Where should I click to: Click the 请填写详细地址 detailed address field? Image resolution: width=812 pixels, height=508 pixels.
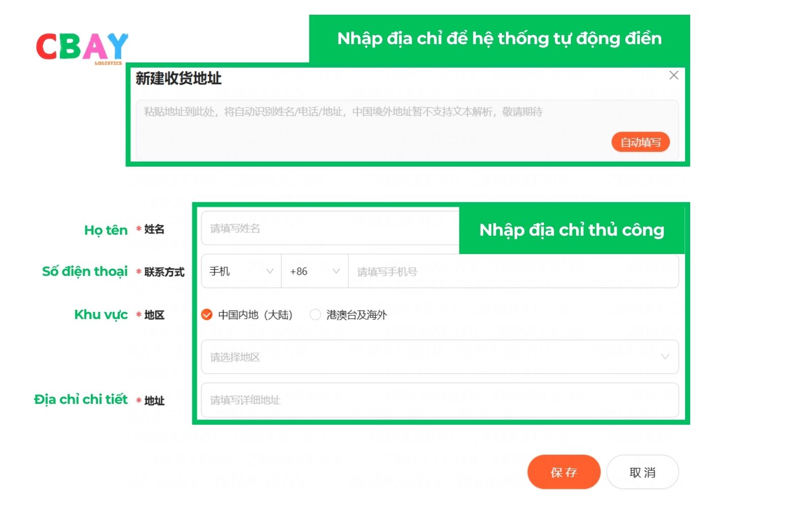tap(440, 400)
